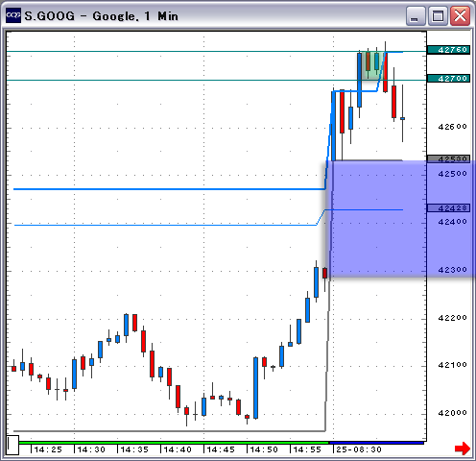The width and height of the screenshot is (476, 461).
Task: Click the green session bar on time axis
Action: coord(174,443)
